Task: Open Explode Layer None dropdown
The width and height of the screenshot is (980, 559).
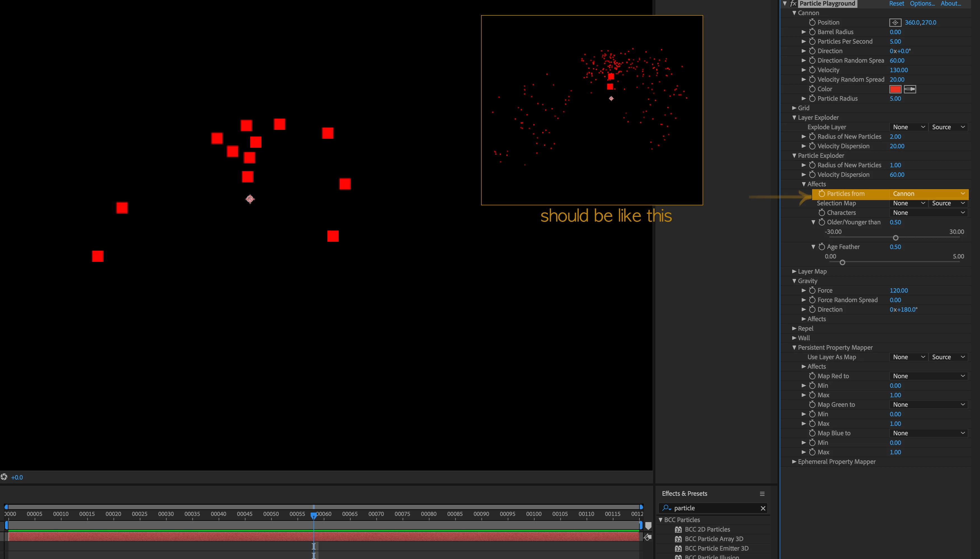Action: 909,127
